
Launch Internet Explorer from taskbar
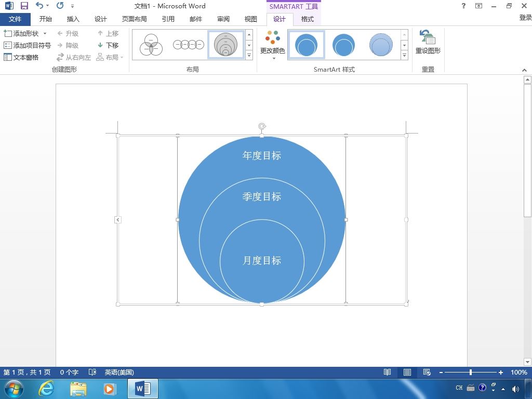click(46, 389)
